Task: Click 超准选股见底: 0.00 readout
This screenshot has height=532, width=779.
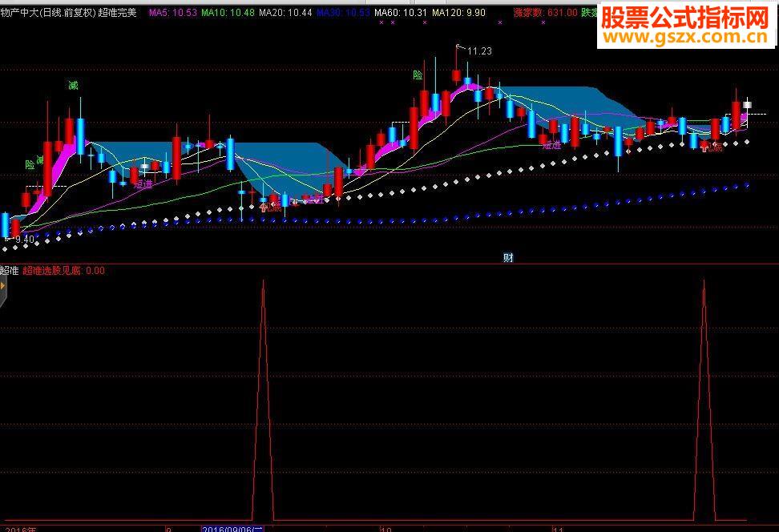Action: click(x=63, y=271)
